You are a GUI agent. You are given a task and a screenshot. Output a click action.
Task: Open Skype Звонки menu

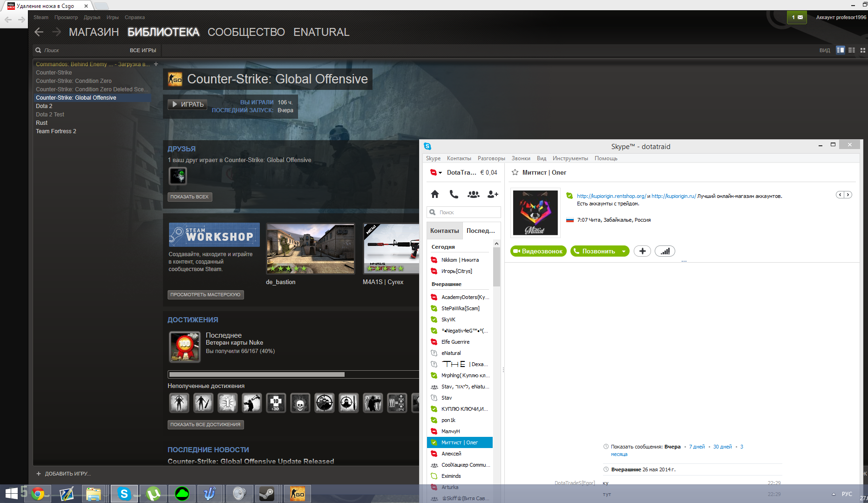click(521, 158)
